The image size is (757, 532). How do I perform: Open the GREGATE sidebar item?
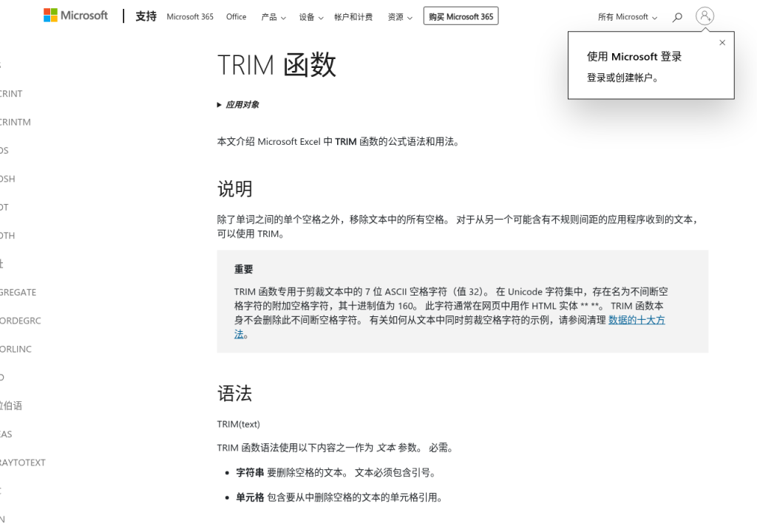point(18,292)
